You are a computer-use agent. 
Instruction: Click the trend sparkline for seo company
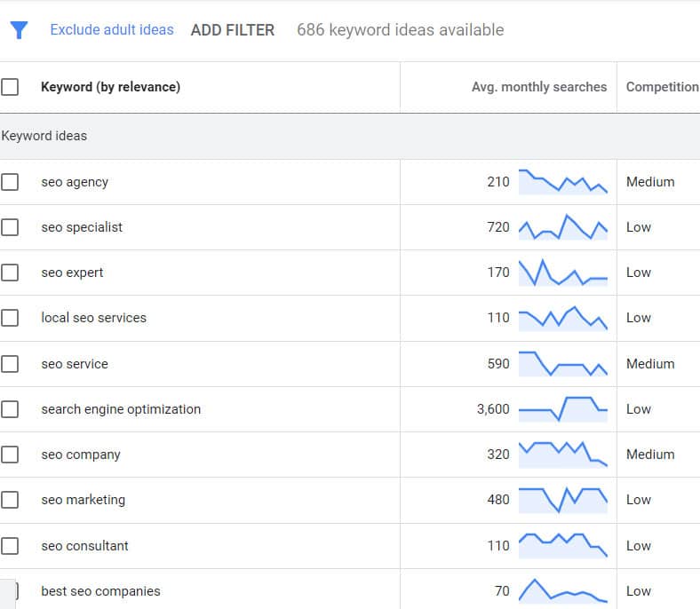click(563, 455)
